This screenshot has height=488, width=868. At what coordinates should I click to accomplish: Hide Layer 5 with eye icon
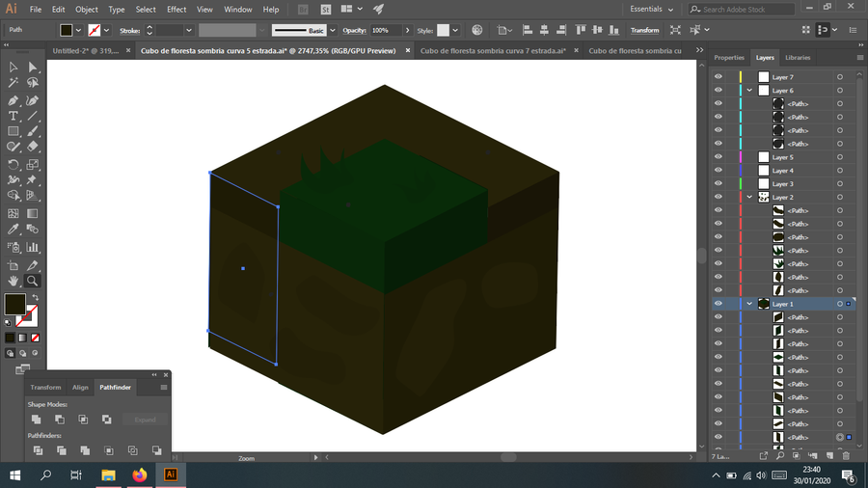click(x=718, y=157)
